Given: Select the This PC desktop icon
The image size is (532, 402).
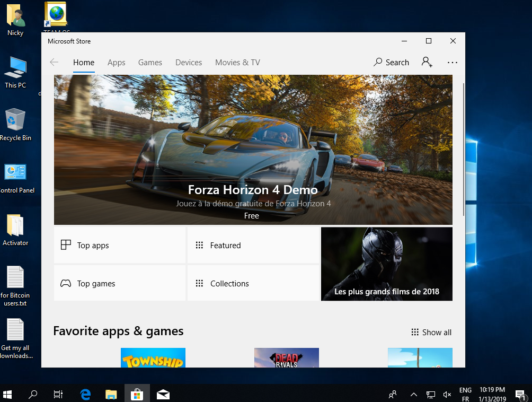Looking at the screenshot, I should 15,73.
